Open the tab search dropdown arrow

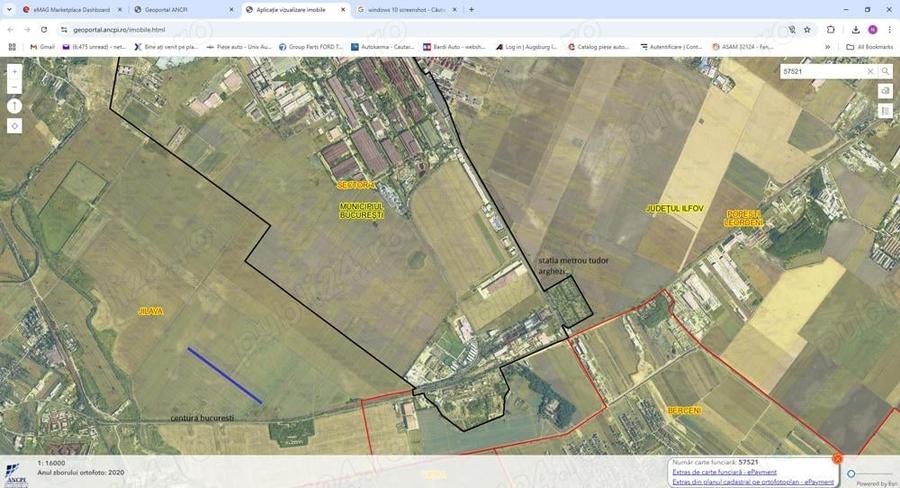click(x=9, y=10)
